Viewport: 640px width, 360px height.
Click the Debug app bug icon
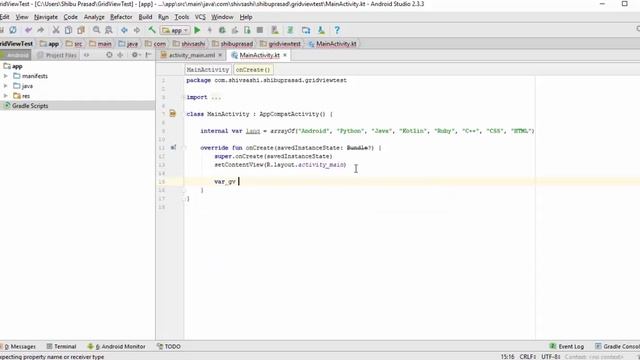[x=222, y=30]
